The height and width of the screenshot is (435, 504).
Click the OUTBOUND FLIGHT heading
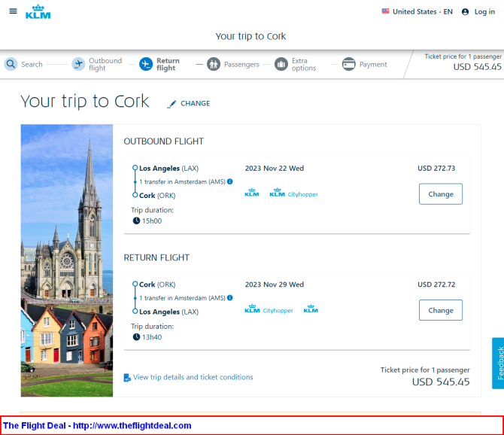point(163,141)
